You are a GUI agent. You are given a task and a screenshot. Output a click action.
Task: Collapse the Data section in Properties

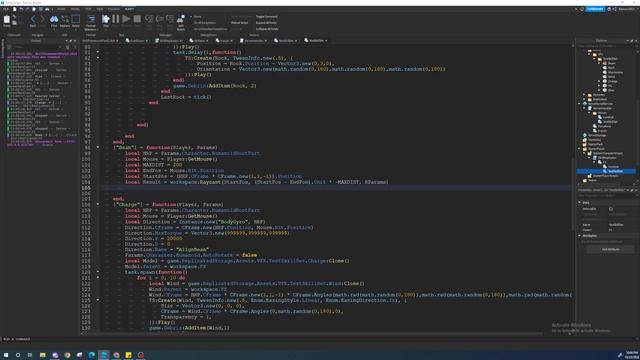(x=579, y=202)
